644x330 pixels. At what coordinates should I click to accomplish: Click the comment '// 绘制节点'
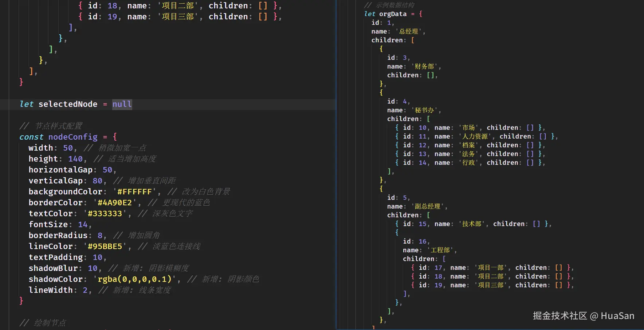pos(43,323)
